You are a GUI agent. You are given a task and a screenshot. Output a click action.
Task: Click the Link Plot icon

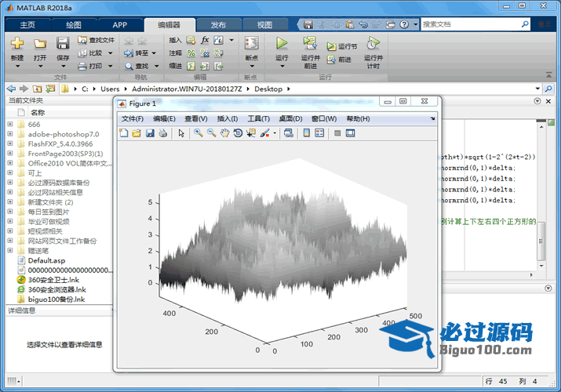[289, 133]
